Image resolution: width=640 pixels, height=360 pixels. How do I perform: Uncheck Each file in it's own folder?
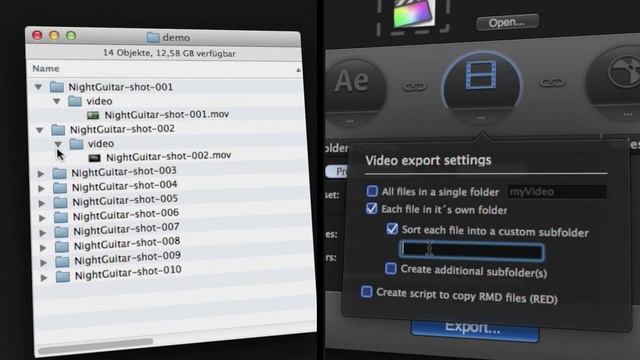coord(371,209)
